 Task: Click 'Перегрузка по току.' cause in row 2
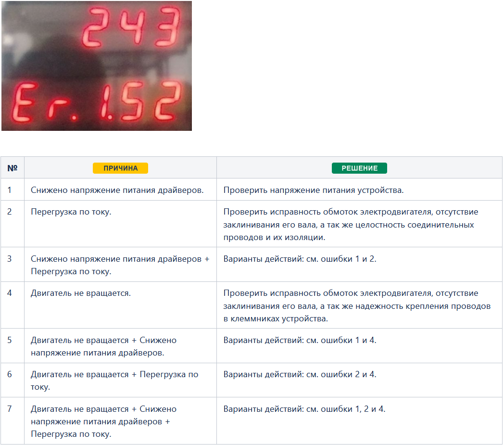71,212
